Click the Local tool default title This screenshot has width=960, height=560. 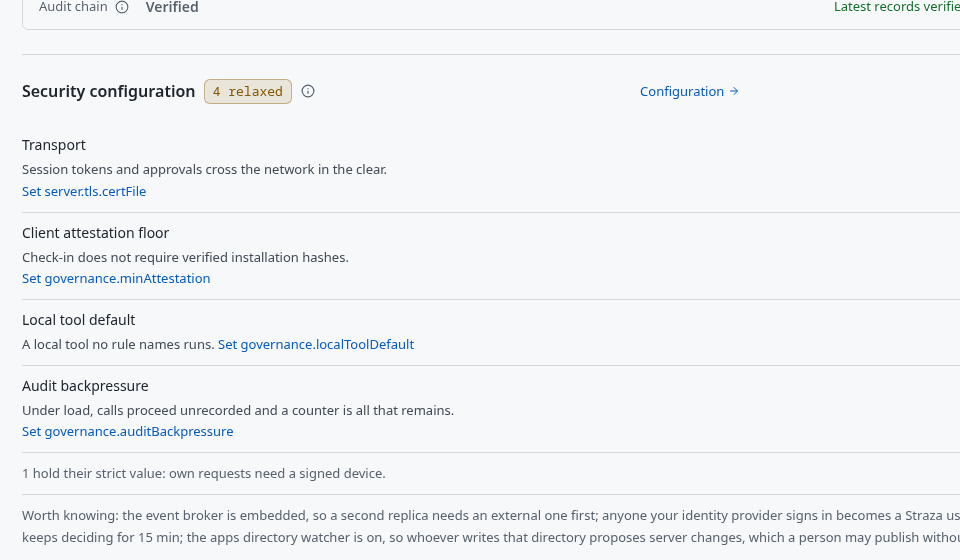point(78,320)
